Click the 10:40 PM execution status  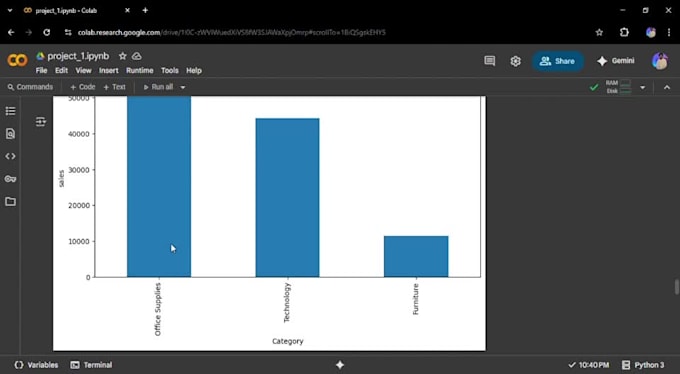[588, 365]
